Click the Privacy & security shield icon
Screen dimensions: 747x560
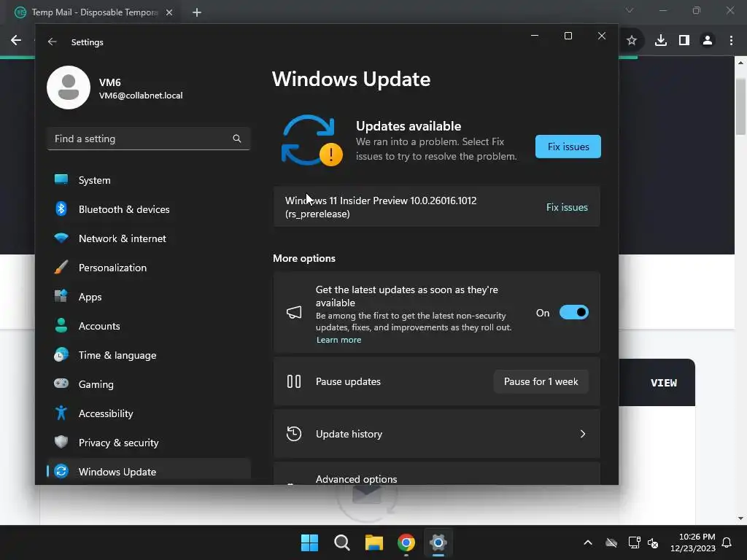61,442
